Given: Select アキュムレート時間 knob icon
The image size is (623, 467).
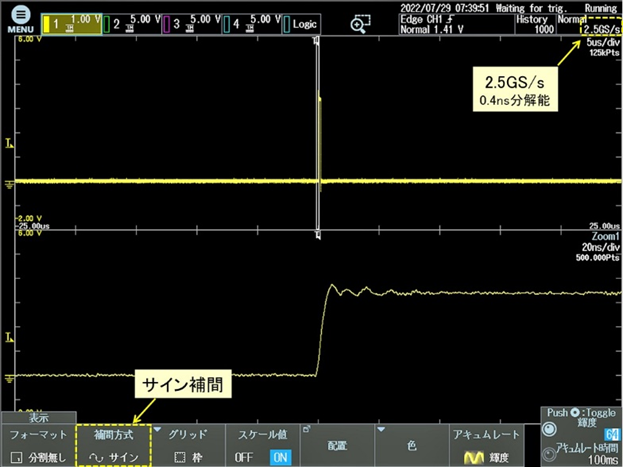Looking at the screenshot, I should pos(549,454).
